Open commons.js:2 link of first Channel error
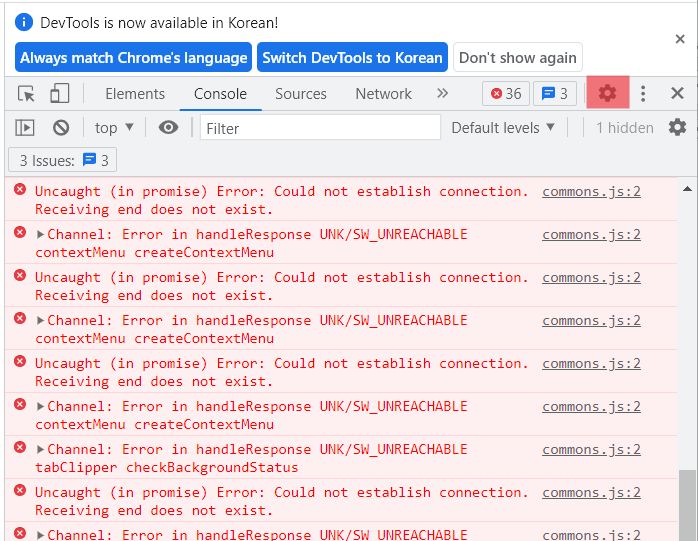This screenshot has height=541, width=698. [591, 235]
